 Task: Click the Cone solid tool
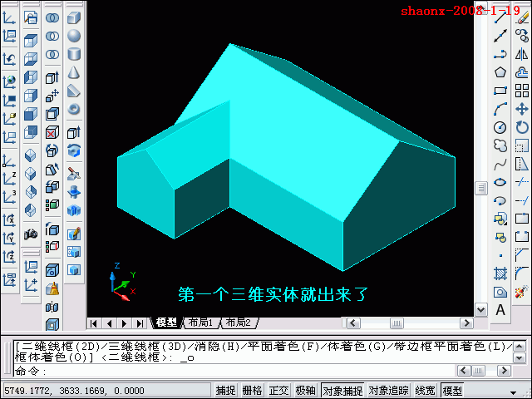[x=74, y=72]
